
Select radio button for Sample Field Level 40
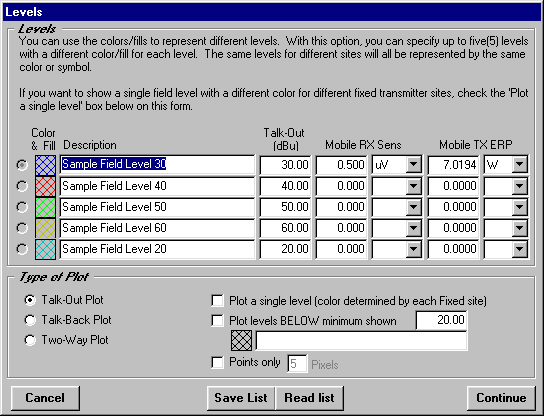(x=22, y=186)
